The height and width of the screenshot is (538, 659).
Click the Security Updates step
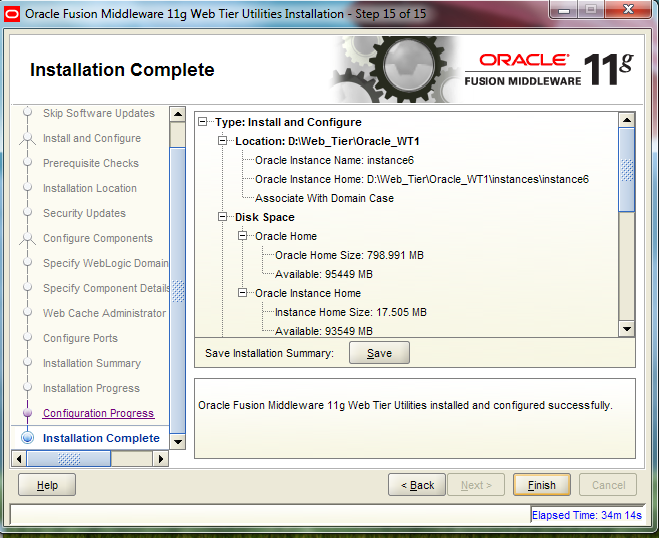(x=84, y=213)
